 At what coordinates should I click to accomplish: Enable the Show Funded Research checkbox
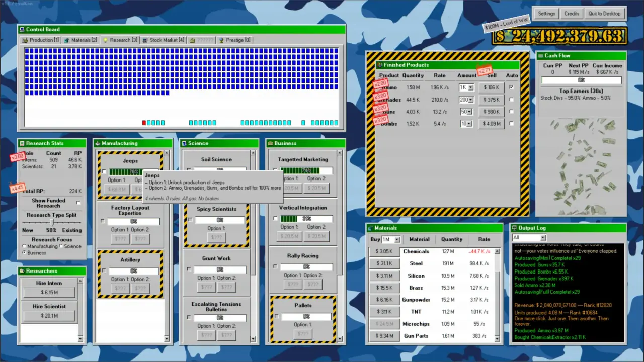click(78, 203)
